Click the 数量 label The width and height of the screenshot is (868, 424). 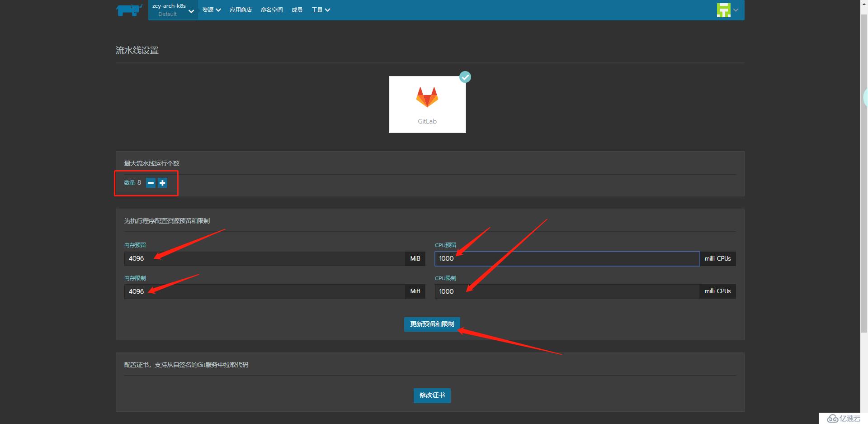point(130,183)
